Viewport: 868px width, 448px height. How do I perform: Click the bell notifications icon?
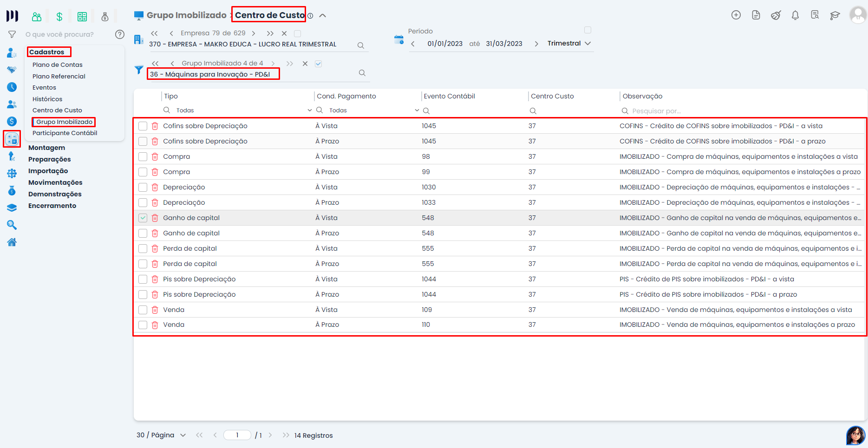pos(795,15)
